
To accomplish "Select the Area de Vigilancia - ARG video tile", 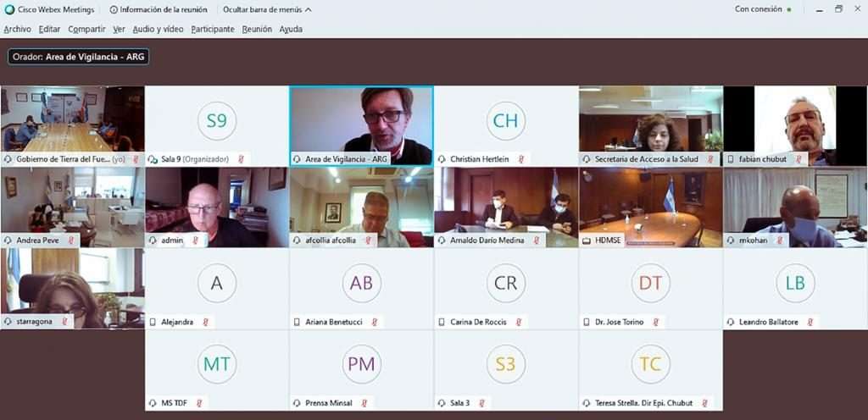I will (x=361, y=125).
